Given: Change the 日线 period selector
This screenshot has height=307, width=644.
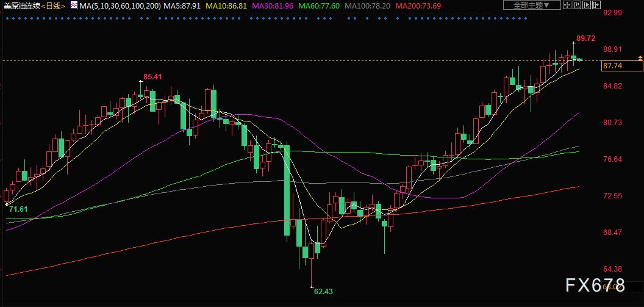Looking at the screenshot, I should tap(54, 5).
